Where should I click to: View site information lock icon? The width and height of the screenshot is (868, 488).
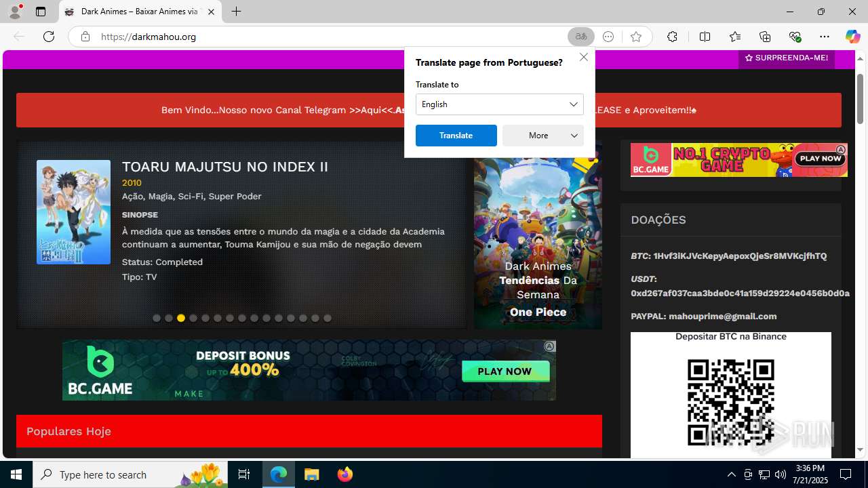coord(85,37)
